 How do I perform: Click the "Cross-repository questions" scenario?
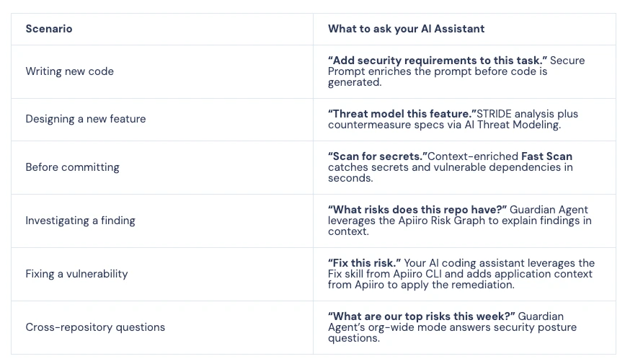click(95, 327)
